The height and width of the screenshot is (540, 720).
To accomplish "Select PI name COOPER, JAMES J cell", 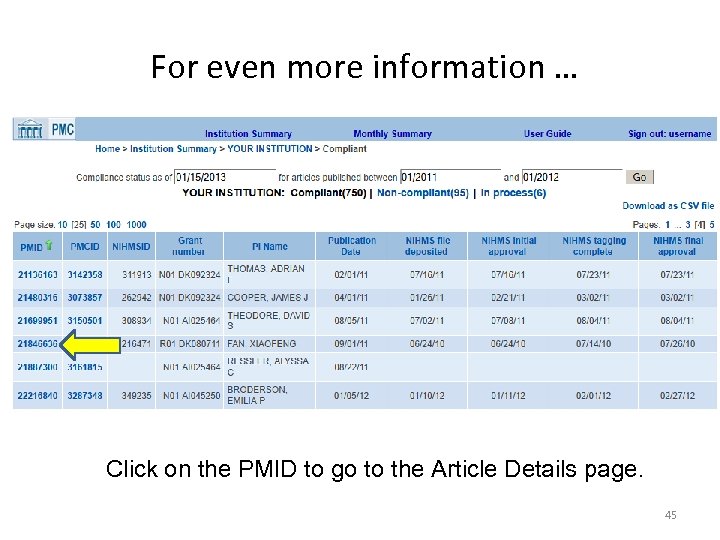I will pyautogui.click(x=268, y=298).
